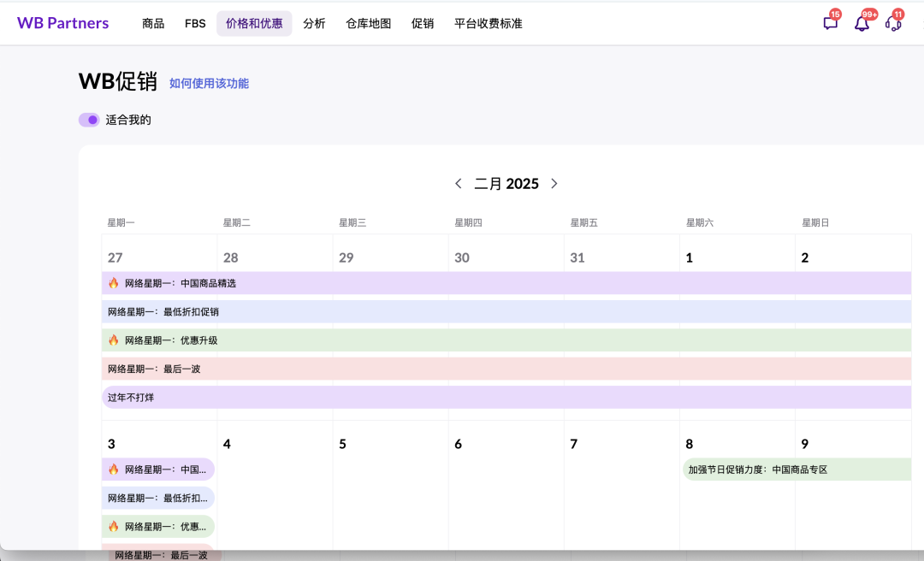The height and width of the screenshot is (561, 924).
Task: Open the chat messages icon
Action: 830,24
